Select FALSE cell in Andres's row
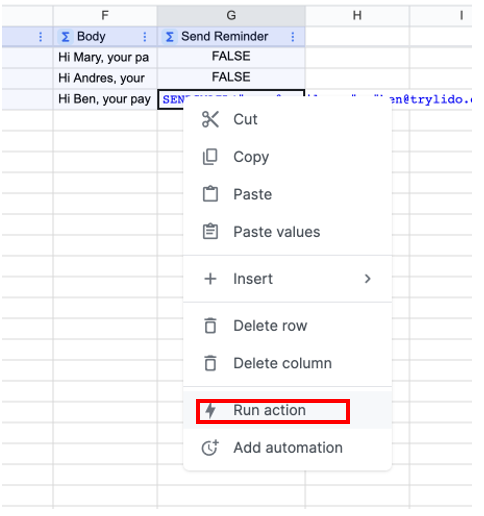 point(231,78)
